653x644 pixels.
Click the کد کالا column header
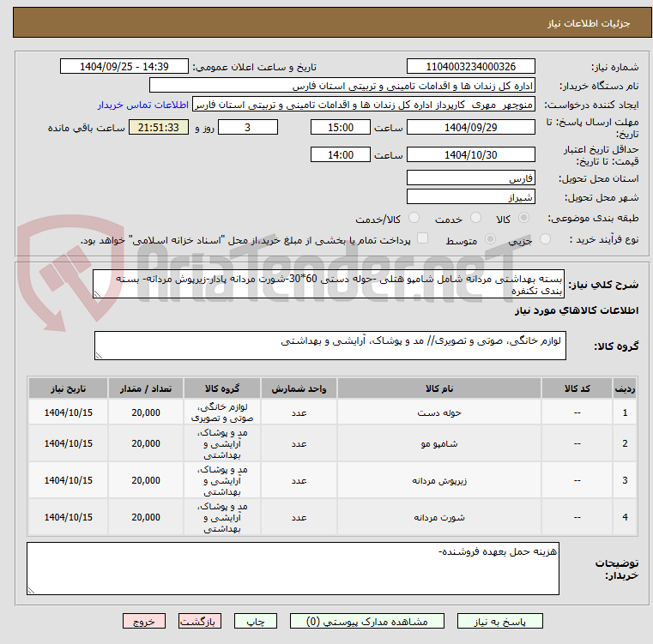click(577, 388)
